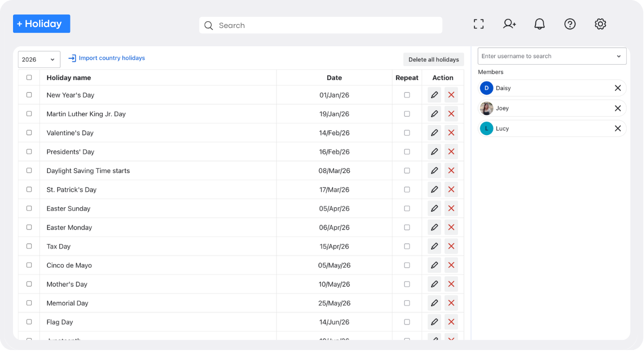Image resolution: width=644 pixels, height=351 pixels.
Task: Edit Martin Luther King Jr. Day
Action: pos(434,114)
